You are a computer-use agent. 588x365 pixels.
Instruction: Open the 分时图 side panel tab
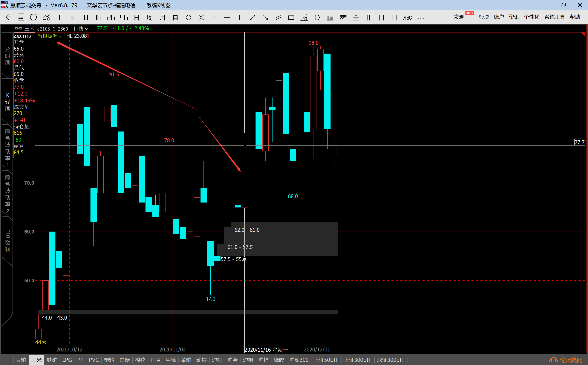(8, 56)
